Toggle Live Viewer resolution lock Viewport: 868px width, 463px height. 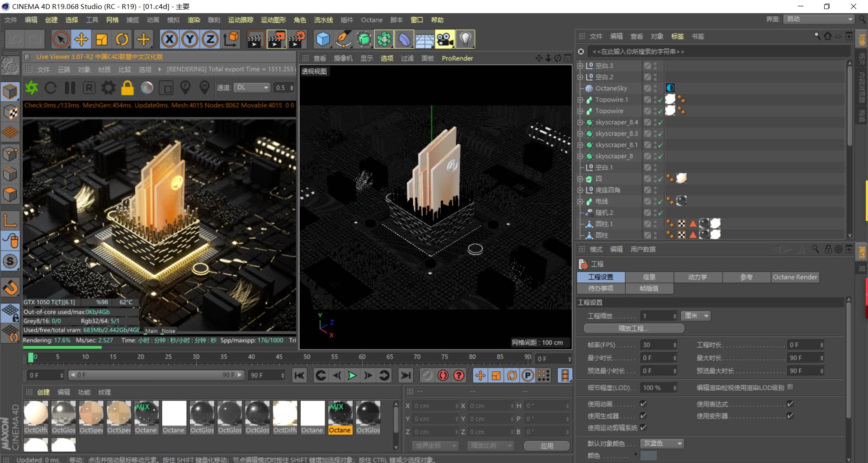coord(127,88)
